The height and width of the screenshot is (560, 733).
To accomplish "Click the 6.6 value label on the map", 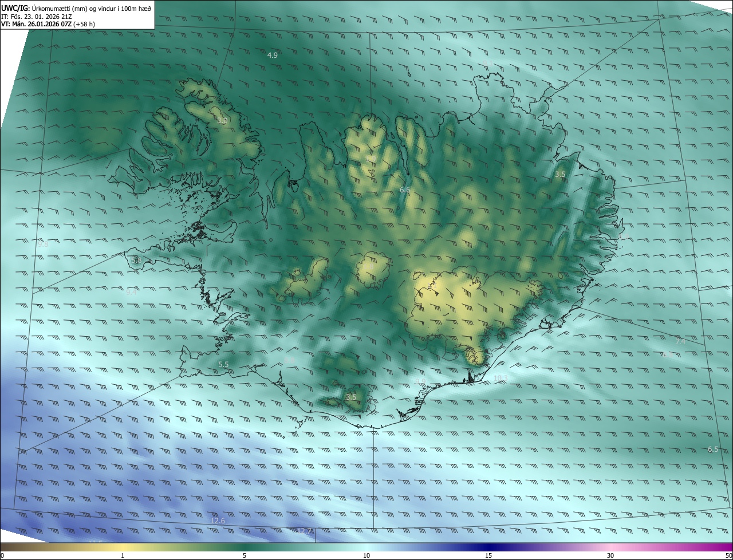I will [x=405, y=190].
